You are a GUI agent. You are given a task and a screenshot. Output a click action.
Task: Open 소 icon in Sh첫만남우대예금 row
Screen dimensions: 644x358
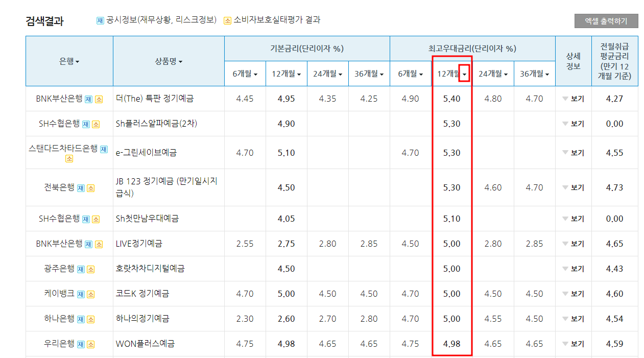pyautogui.click(x=96, y=219)
